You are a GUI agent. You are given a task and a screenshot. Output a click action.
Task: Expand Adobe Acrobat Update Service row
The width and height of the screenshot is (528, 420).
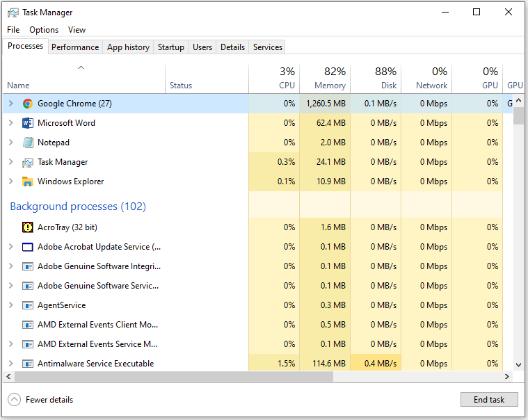click(x=10, y=247)
